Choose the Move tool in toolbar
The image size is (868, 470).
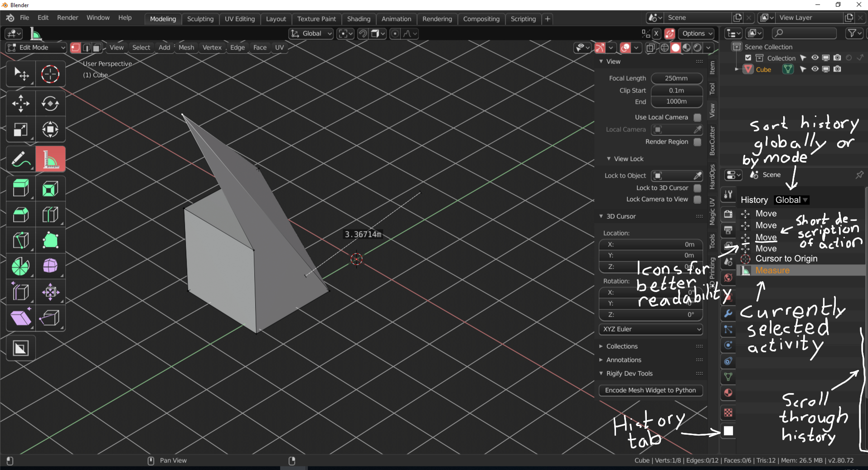20,104
